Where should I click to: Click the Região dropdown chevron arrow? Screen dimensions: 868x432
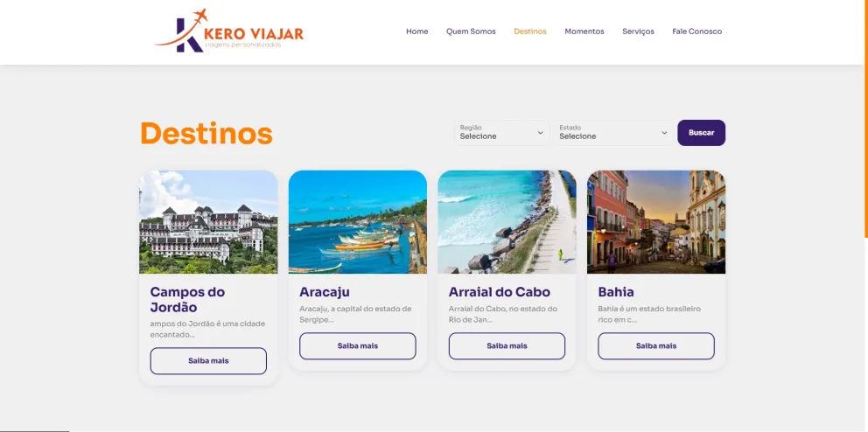pyautogui.click(x=540, y=133)
